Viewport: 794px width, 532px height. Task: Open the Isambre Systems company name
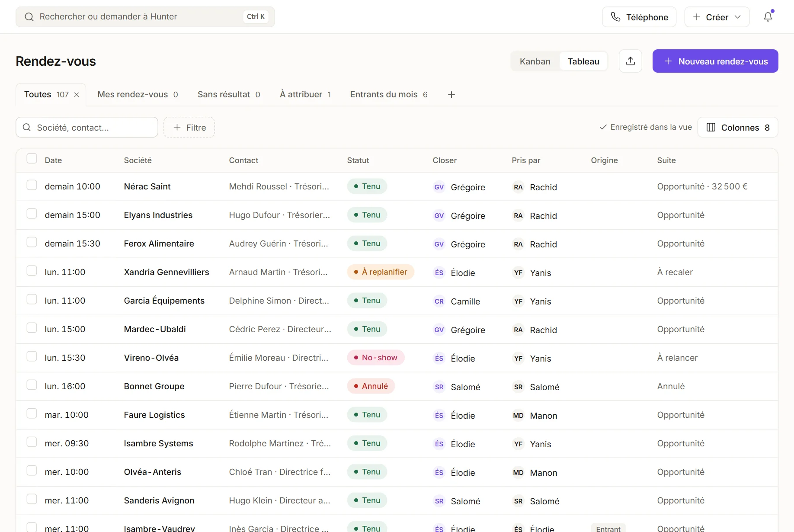[158, 443]
